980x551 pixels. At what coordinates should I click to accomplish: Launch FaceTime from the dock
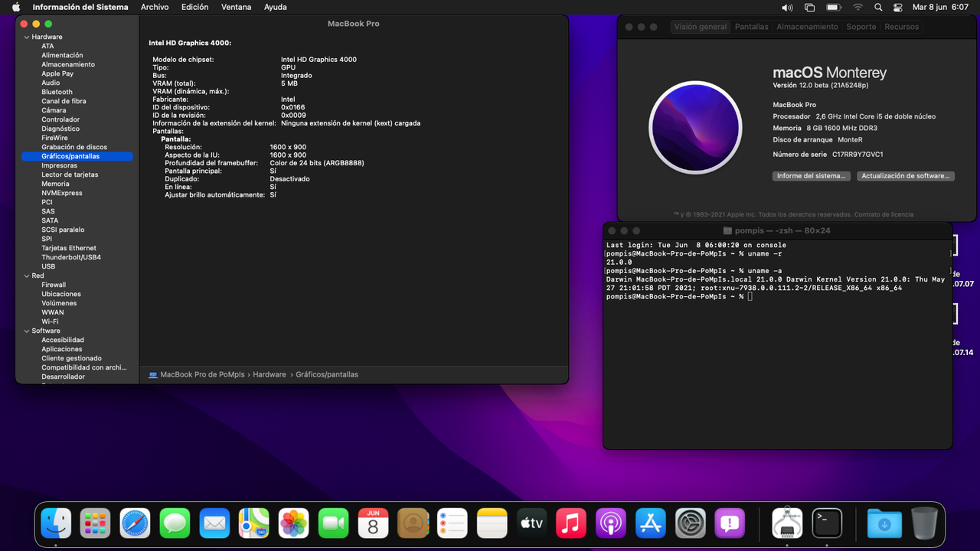pos(334,523)
